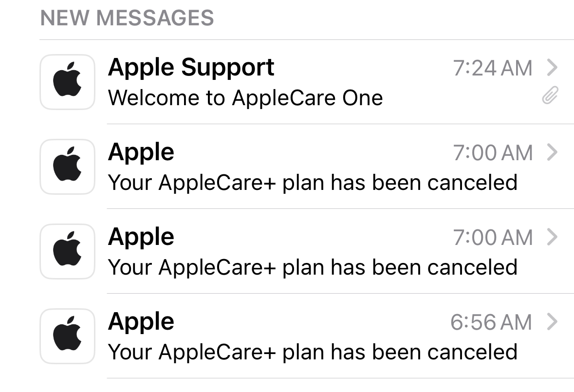Tap the "Apple" sender name on the 6:56 AM message

[x=141, y=322]
